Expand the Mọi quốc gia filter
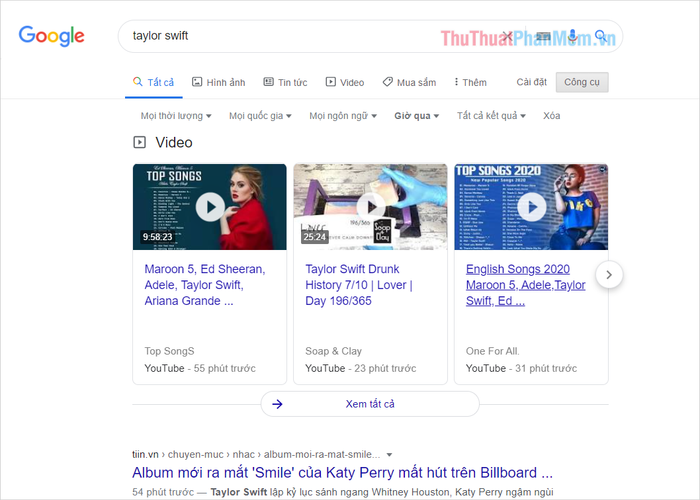Image resolution: width=700 pixels, height=500 pixels. coord(260,116)
